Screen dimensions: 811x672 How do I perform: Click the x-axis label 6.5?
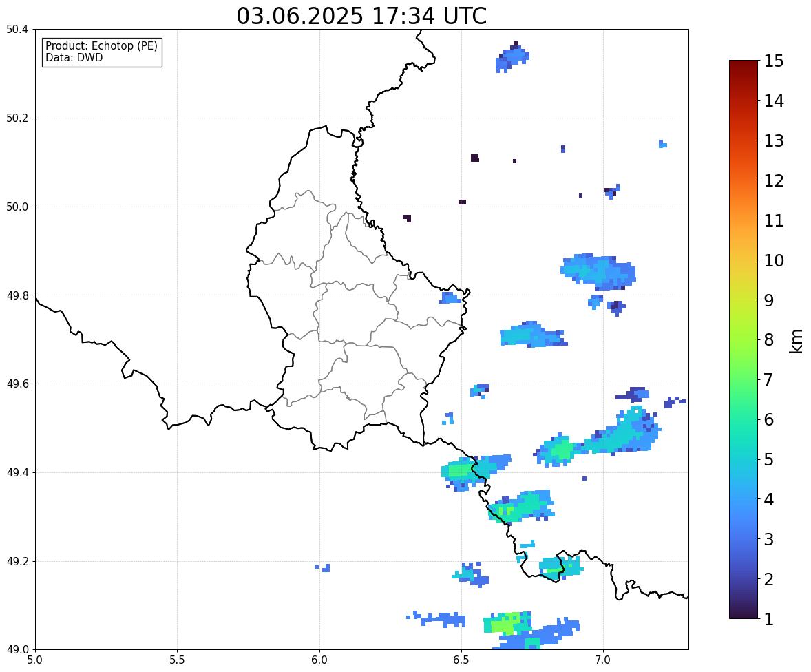click(461, 660)
